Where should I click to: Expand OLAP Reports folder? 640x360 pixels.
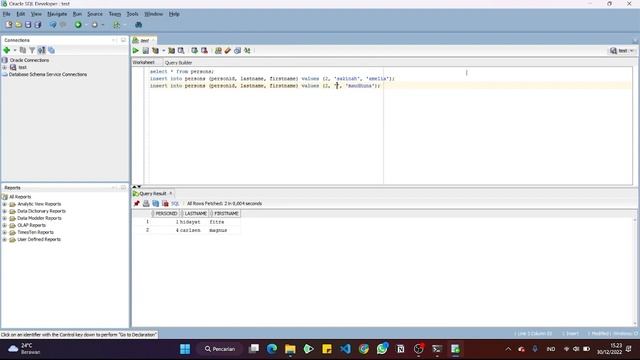tap(5, 225)
